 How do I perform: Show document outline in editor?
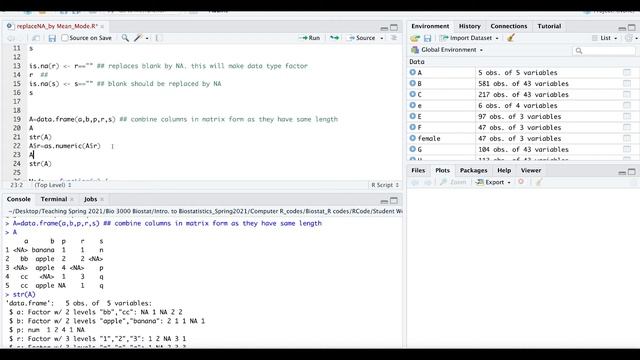pos(394,38)
